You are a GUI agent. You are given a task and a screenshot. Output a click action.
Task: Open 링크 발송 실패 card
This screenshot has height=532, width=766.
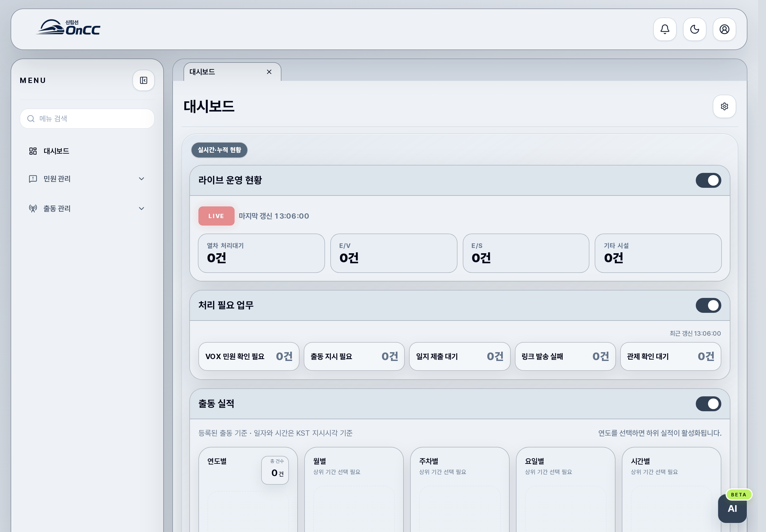pyautogui.click(x=565, y=356)
